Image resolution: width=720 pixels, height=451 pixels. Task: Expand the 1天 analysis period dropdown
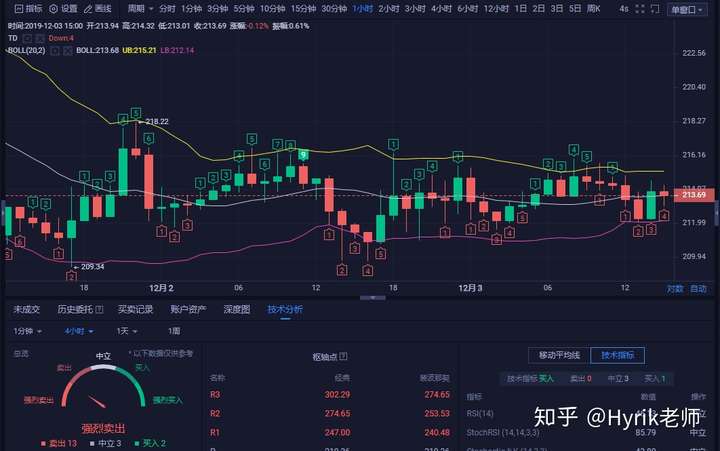[x=127, y=331]
